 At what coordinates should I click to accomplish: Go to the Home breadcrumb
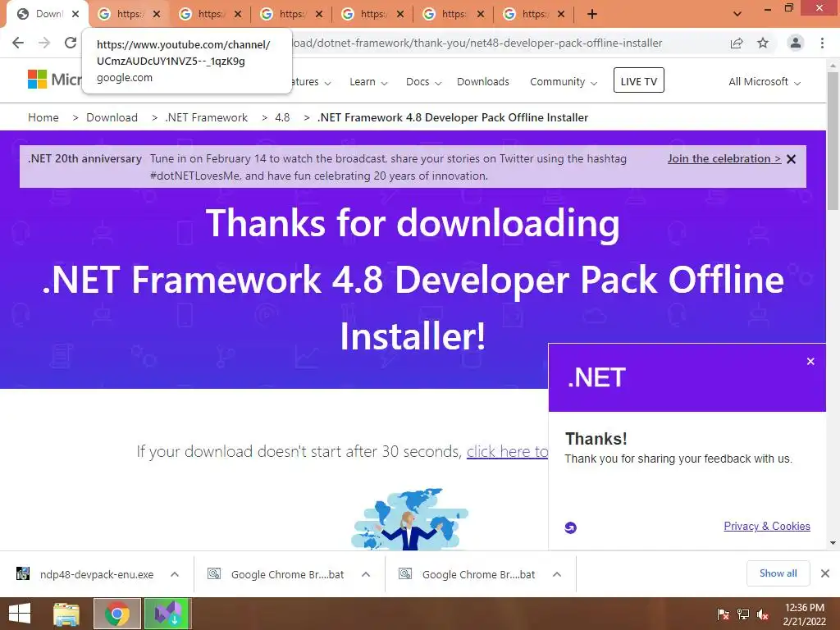(43, 117)
